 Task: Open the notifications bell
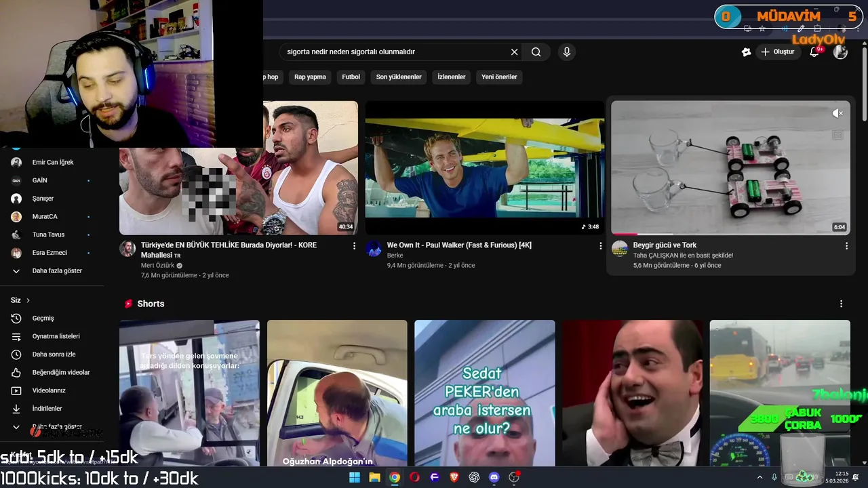click(x=814, y=52)
